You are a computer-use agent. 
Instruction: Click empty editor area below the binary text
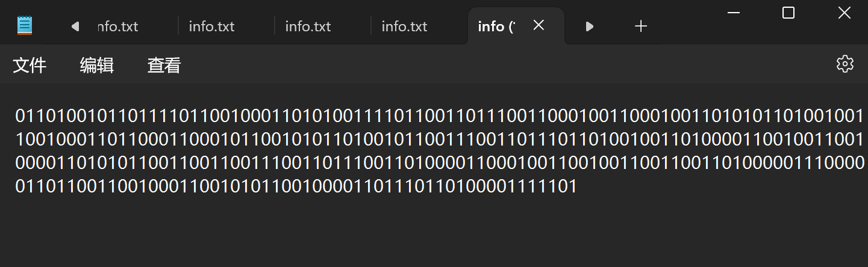point(422,235)
